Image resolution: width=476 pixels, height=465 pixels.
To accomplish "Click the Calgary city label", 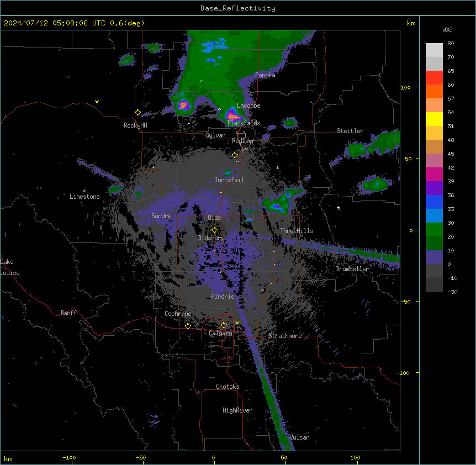I will click(x=221, y=333).
